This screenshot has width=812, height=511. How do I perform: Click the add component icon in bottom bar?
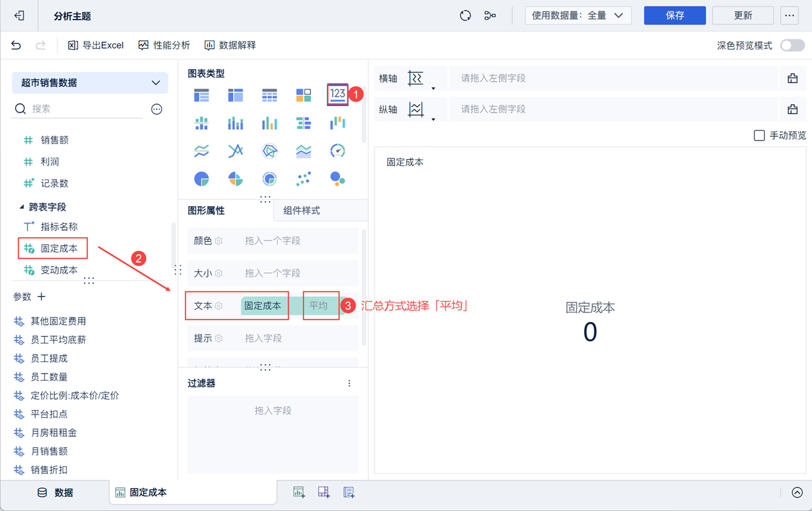pos(299,492)
